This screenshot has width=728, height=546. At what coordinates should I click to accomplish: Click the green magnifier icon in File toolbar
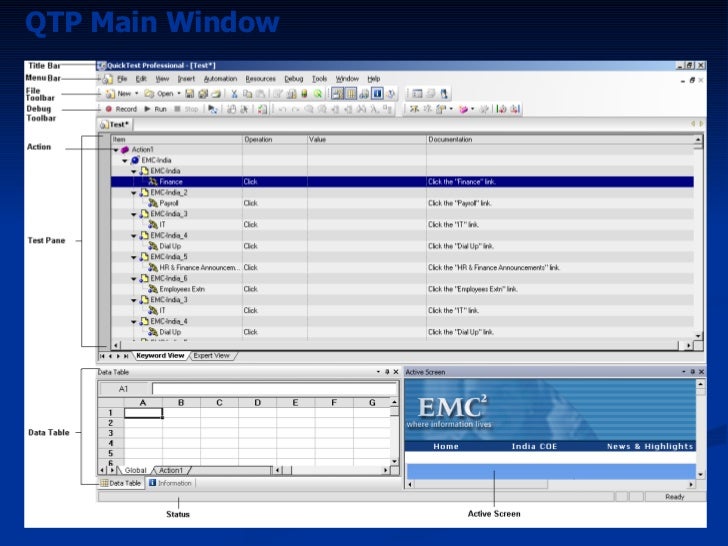[x=318, y=94]
